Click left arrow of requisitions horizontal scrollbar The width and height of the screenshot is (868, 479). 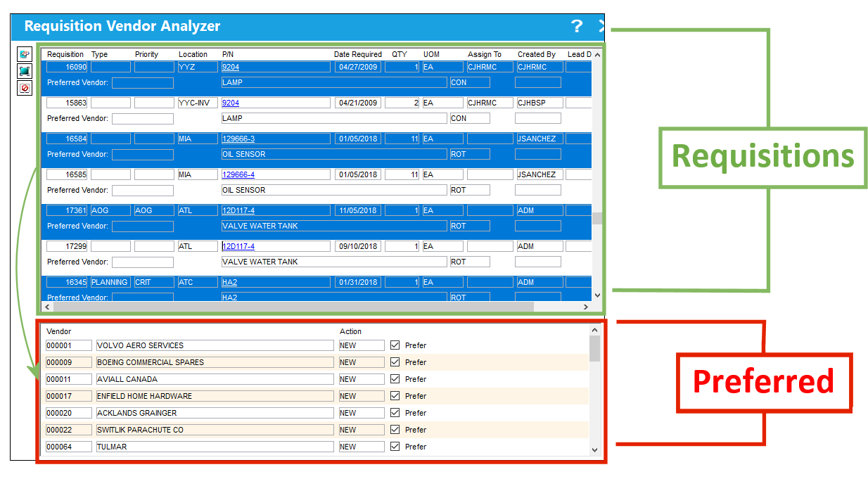pos(47,307)
